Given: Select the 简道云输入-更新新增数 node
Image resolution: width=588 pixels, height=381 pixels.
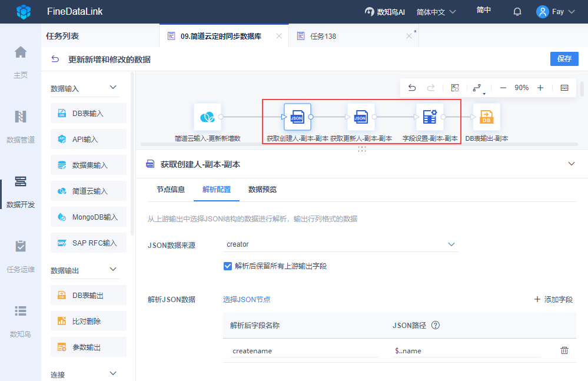Looking at the screenshot, I should point(207,117).
